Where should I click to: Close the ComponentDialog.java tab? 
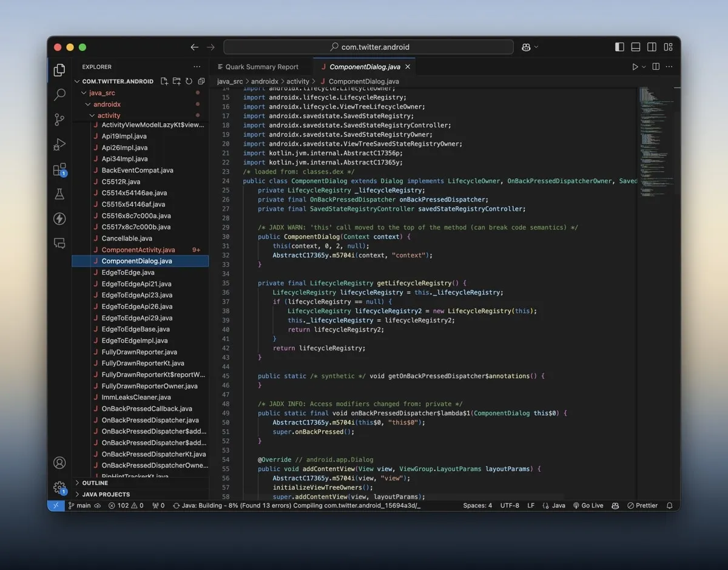(408, 67)
